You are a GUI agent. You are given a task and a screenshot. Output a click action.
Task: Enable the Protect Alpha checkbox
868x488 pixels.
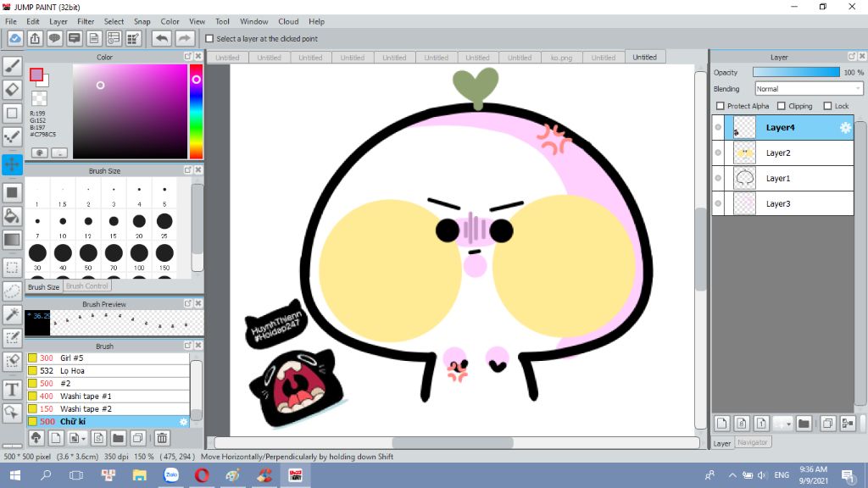[x=721, y=107]
